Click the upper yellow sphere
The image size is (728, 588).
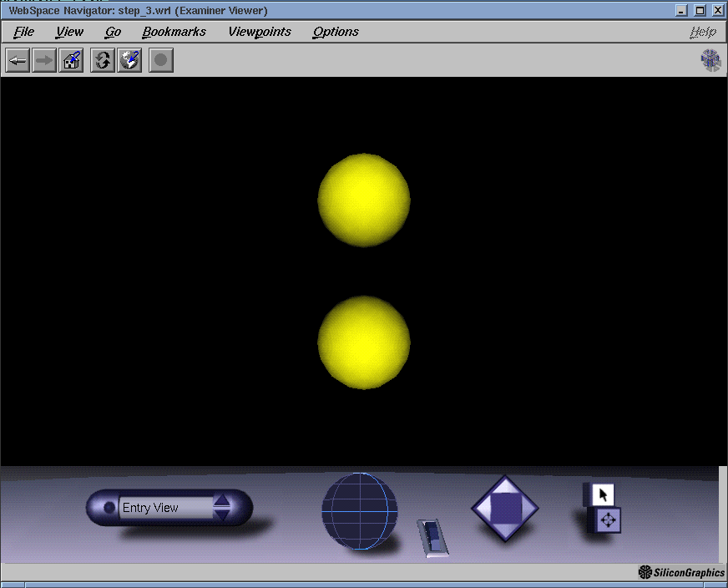[364, 200]
